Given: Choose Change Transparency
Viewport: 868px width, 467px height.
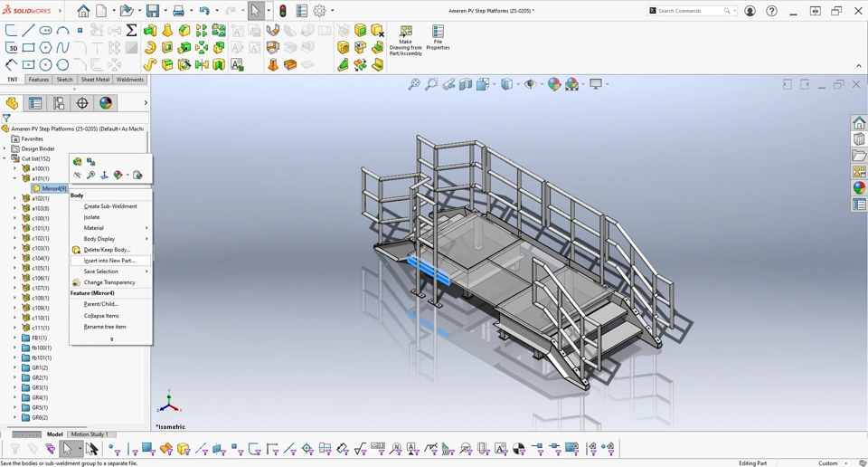Looking at the screenshot, I should [110, 282].
